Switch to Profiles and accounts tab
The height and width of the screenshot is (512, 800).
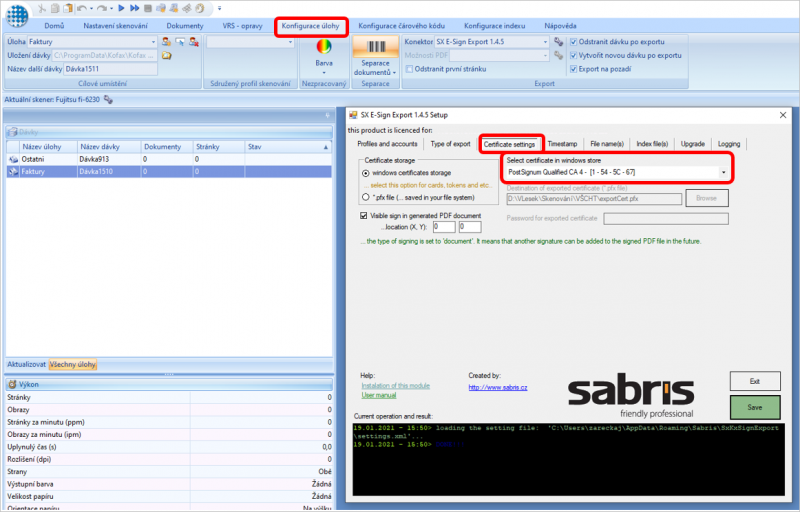(x=387, y=144)
